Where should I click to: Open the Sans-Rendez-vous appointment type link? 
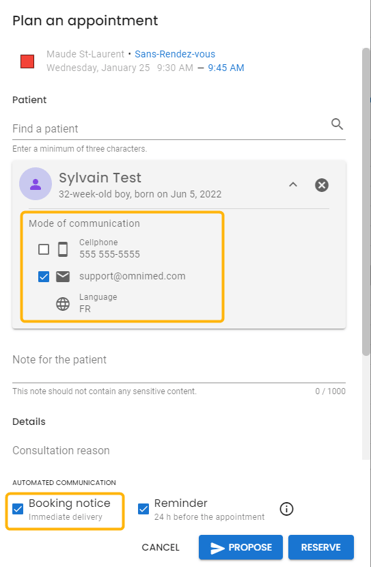(x=175, y=54)
